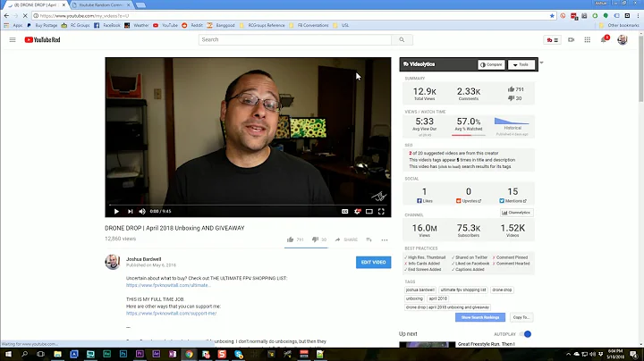
Task: Open the Chrome taskbar icon
Action: 189,354
